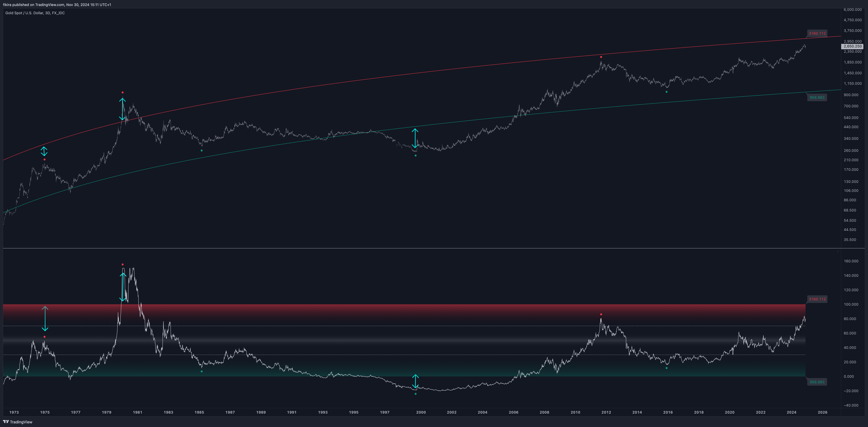Click the 4,750.000 price axis value

pyautogui.click(x=853, y=20)
